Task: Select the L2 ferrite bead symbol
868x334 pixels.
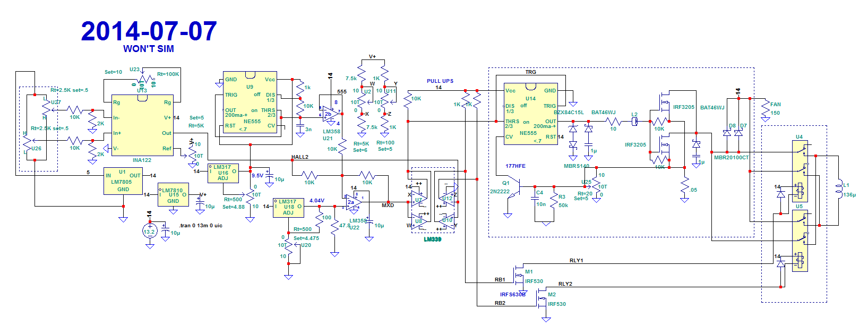Action: pyautogui.click(x=634, y=122)
